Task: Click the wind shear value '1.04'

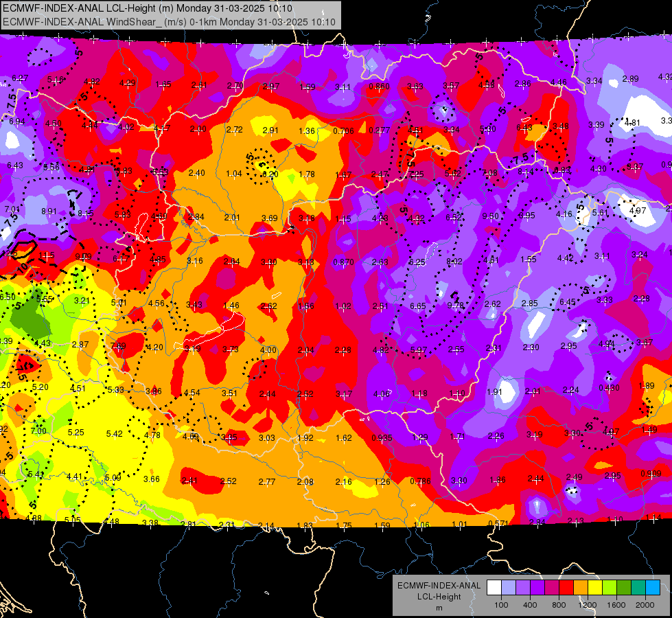Action: point(234,173)
